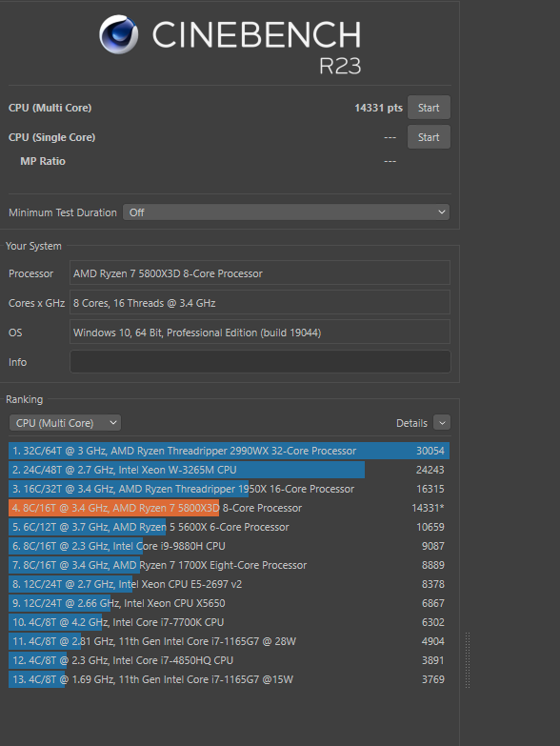Click the Cinebench sphere logo icon
Viewport: 560px width, 746px height.
click(119, 34)
